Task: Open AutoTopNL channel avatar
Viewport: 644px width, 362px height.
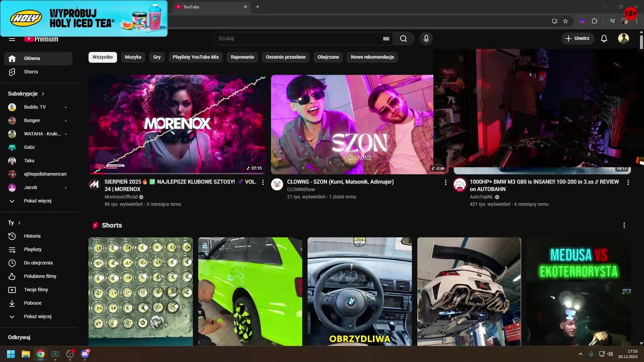Action: (460, 185)
